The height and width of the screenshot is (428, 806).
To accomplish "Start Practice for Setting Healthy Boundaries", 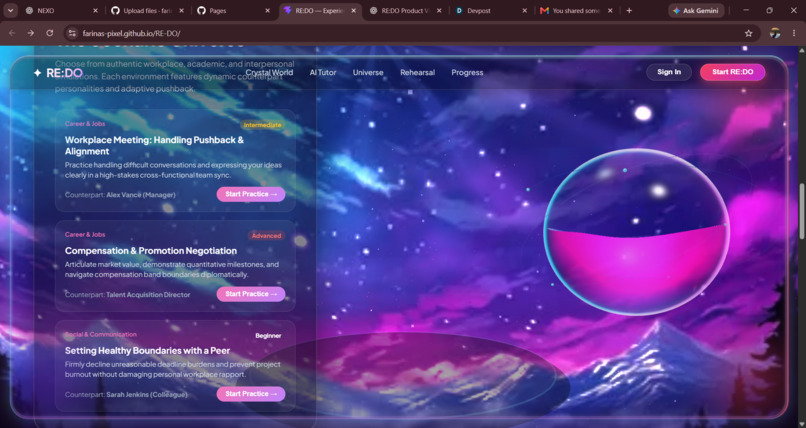I will pos(251,394).
